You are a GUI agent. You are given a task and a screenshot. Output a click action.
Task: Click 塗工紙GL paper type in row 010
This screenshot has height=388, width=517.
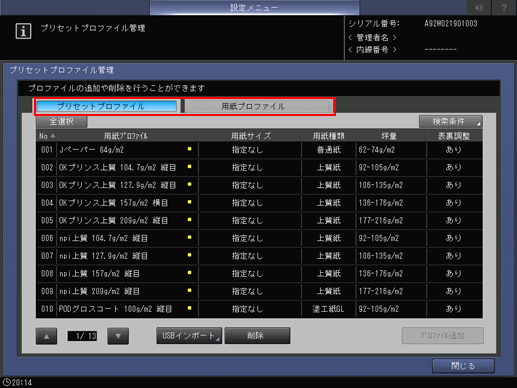329,309
